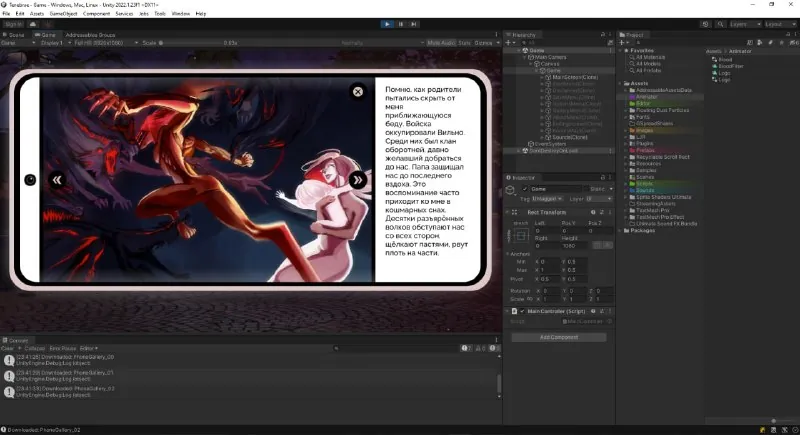Click the Play button in Unity toolbar

[x=387, y=24]
